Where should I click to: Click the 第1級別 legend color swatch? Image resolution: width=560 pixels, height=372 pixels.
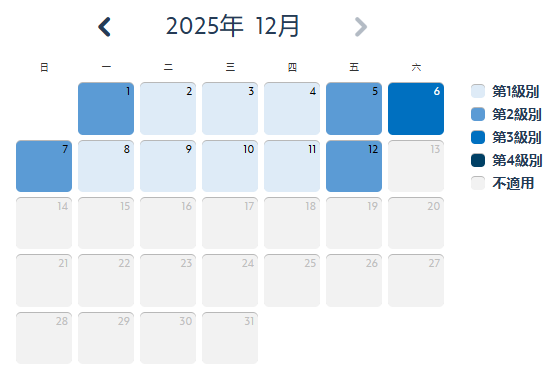[x=478, y=91]
